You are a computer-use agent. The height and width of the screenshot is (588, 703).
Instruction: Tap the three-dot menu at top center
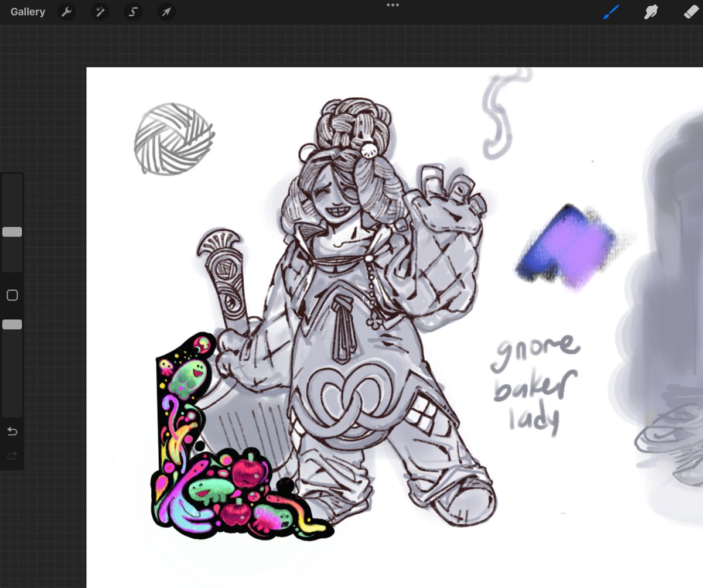(x=393, y=5)
